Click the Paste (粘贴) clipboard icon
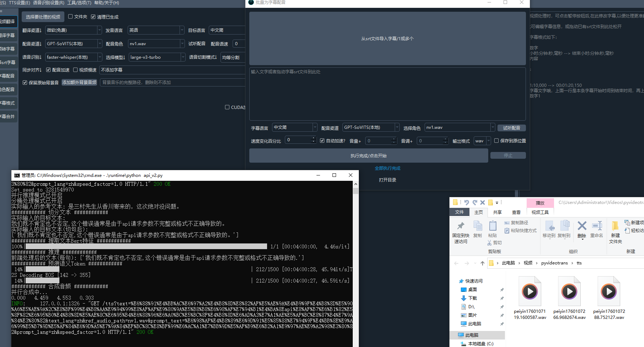Screen dimensions: 644x347 point(493,226)
